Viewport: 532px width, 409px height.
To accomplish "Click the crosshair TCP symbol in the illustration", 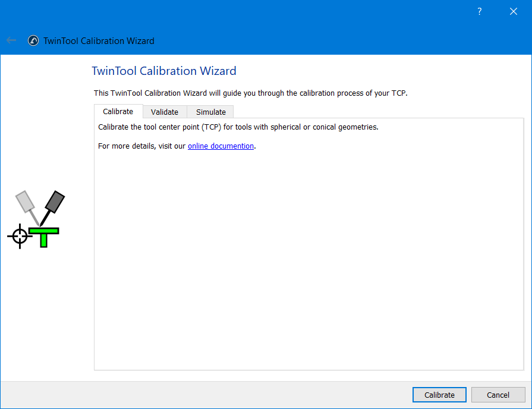I will click(19, 237).
